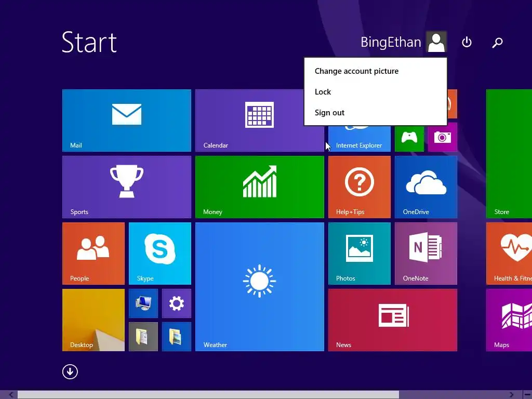532x399 pixels.
Task: Open the Help+Tips tile
Action: (x=360, y=187)
